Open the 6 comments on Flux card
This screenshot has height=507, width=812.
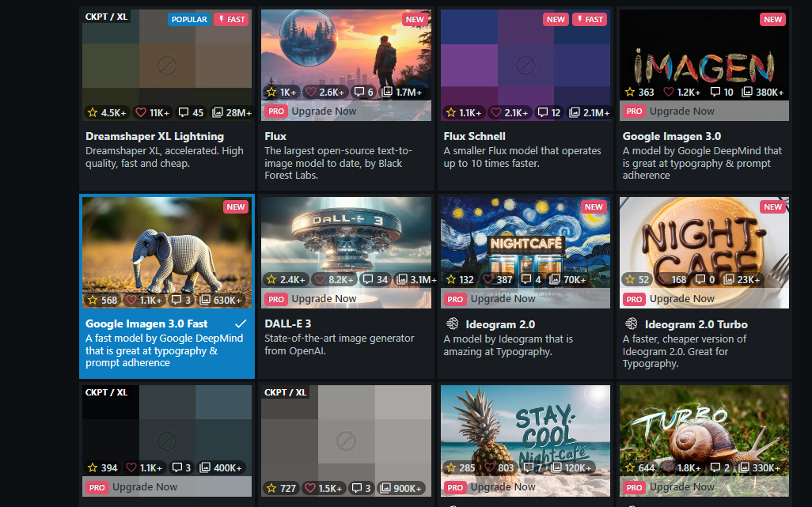(363, 92)
